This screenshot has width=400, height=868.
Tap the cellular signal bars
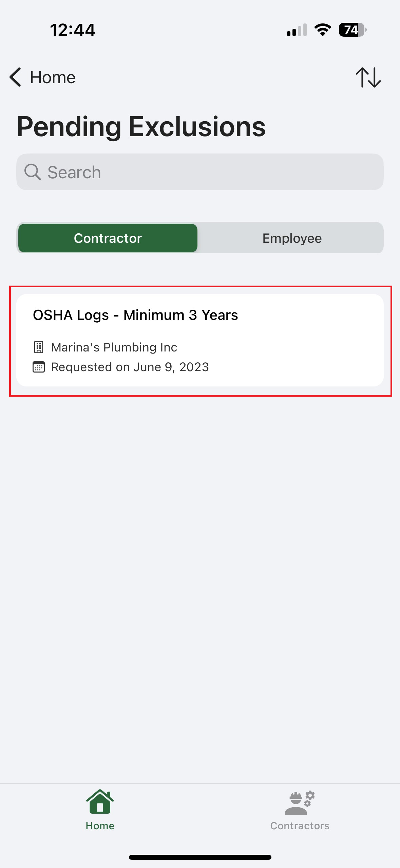[297, 30]
